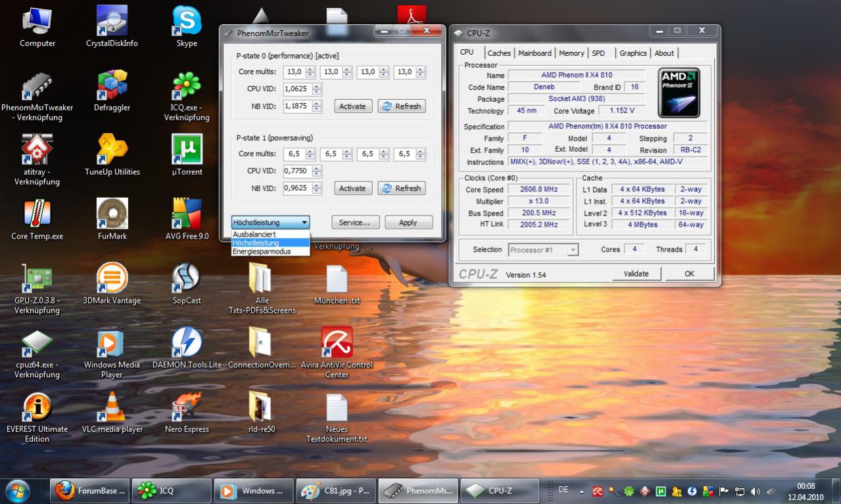Open the FurMark desktop icon
Screen dimensions: 841x504
tap(112, 215)
